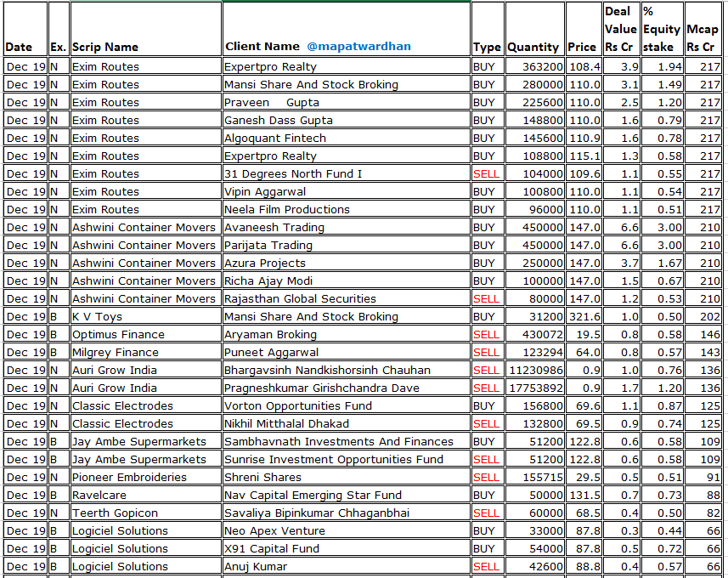The width and height of the screenshot is (728, 578).
Task: Select the 'Ganesh Dass Gupta' client cell
Action: tap(347, 121)
